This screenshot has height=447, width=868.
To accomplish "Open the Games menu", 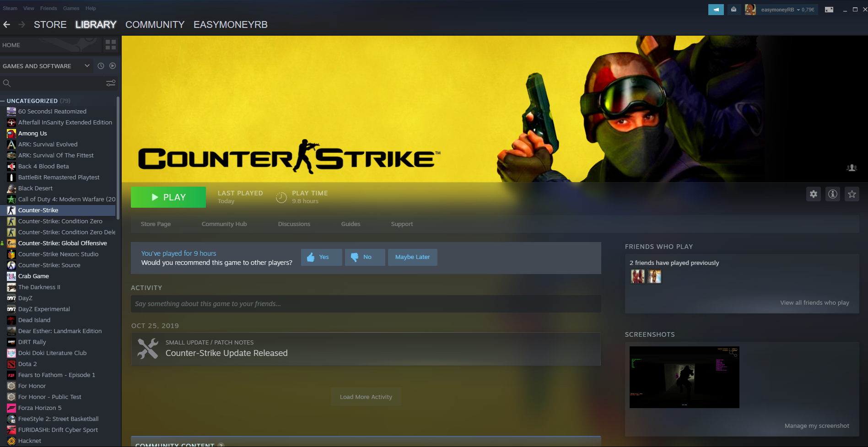I will (x=71, y=8).
